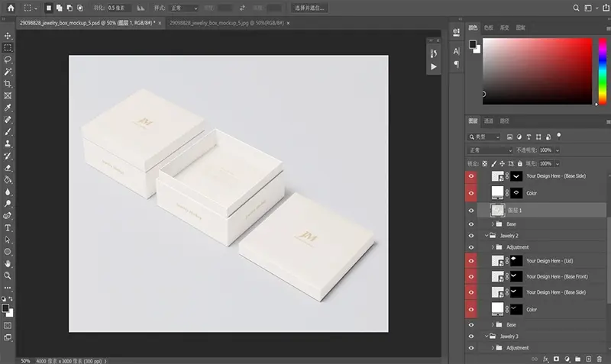611x364 pixels.
Task: Switch to the 路径 paths tab
Action: 505,121
